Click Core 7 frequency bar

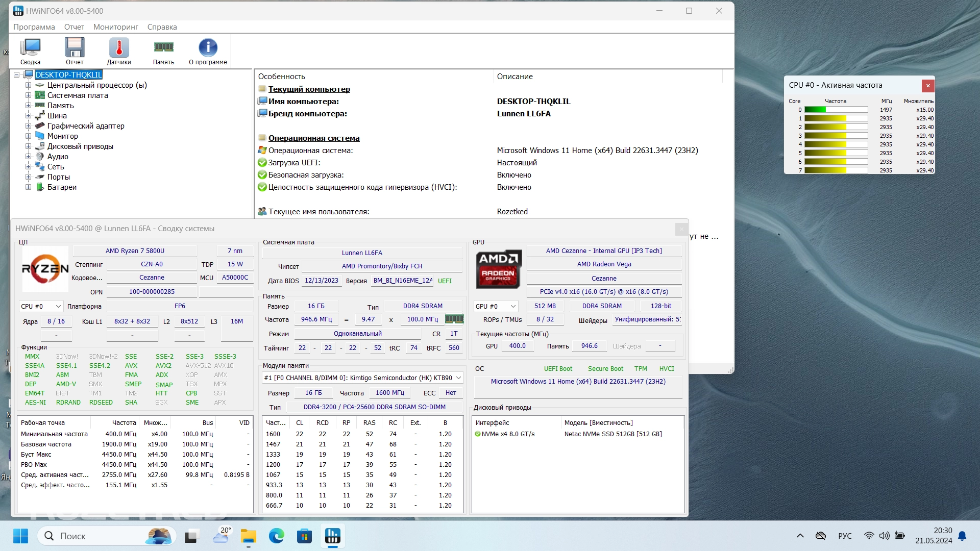click(x=836, y=170)
